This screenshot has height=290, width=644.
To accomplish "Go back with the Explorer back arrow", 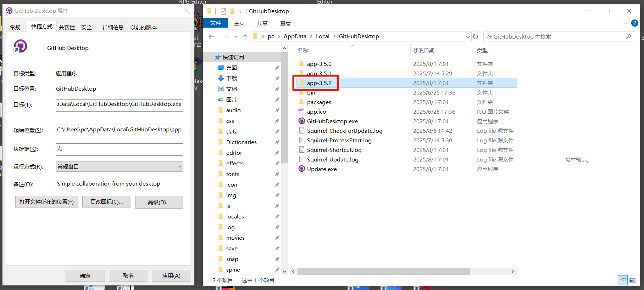I will (x=212, y=36).
